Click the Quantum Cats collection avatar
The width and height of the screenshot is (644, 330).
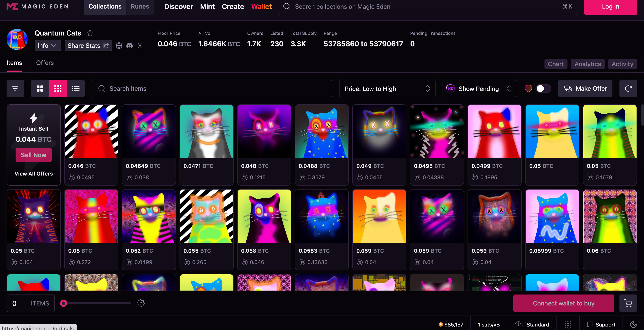(x=17, y=39)
